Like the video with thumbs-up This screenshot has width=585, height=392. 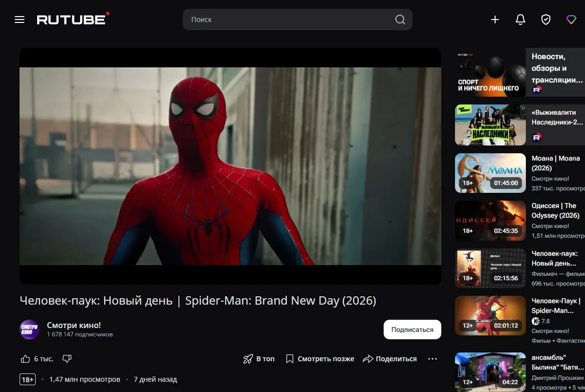coord(25,359)
